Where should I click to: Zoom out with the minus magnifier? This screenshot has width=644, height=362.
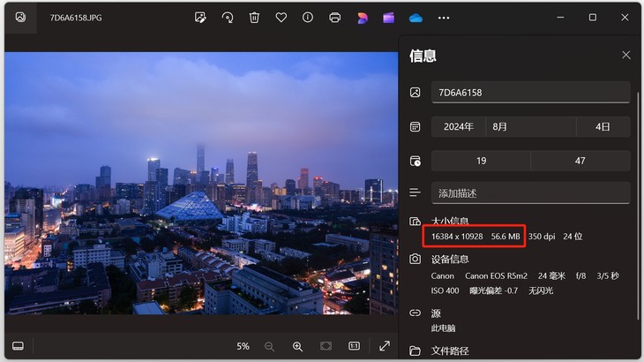[269, 346]
